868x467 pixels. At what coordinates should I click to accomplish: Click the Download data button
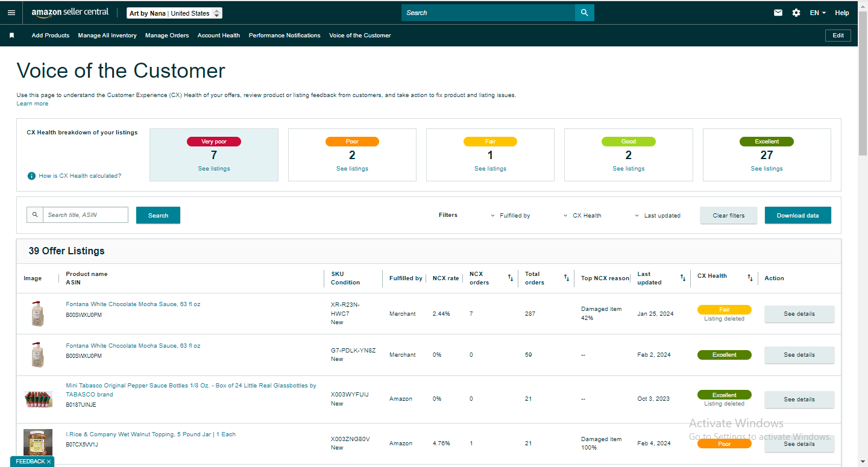point(798,215)
